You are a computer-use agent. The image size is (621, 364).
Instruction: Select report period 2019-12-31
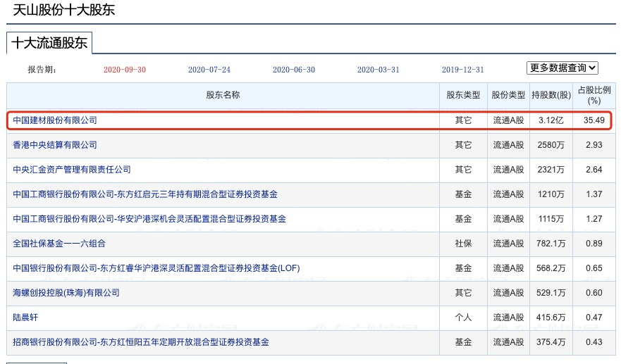pyautogui.click(x=463, y=70)
